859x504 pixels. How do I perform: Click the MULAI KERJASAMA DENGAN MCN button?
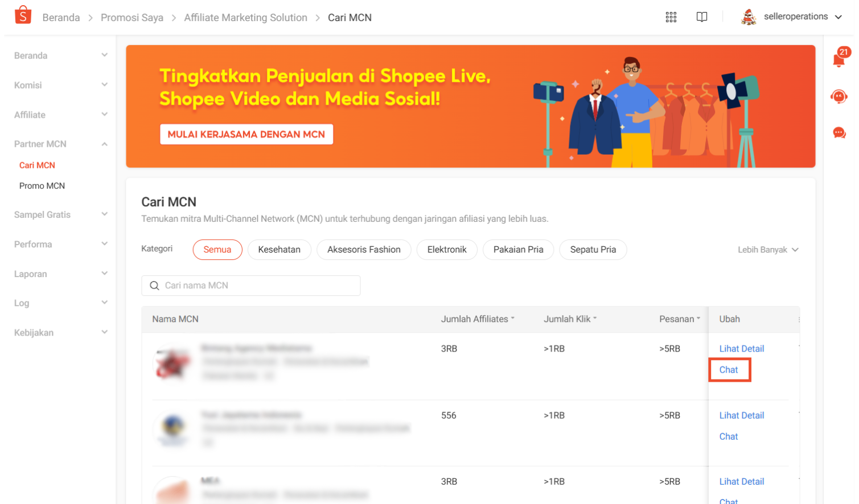(x=246, y=134)
